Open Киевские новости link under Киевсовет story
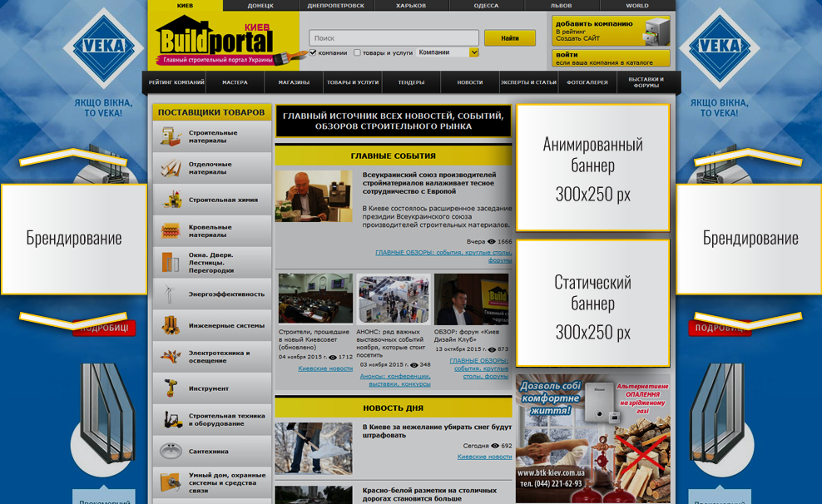This screenshot has width=822, height=504. coord(325,368)
